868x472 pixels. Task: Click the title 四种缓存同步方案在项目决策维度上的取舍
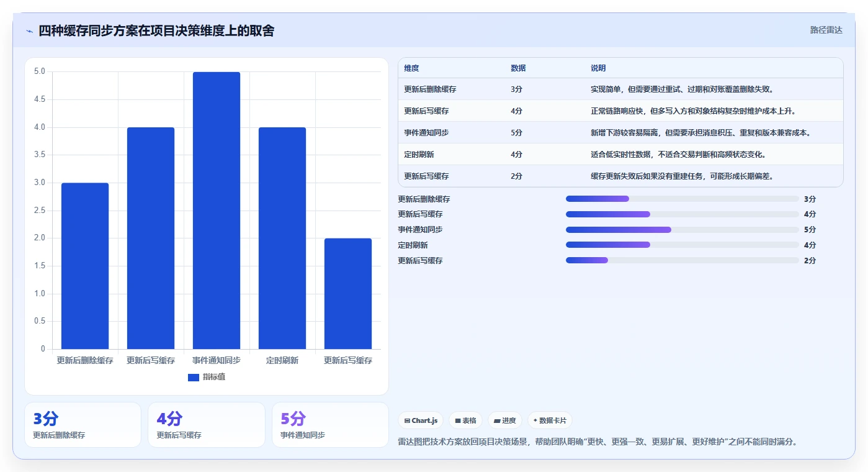(x=156, y=30)
